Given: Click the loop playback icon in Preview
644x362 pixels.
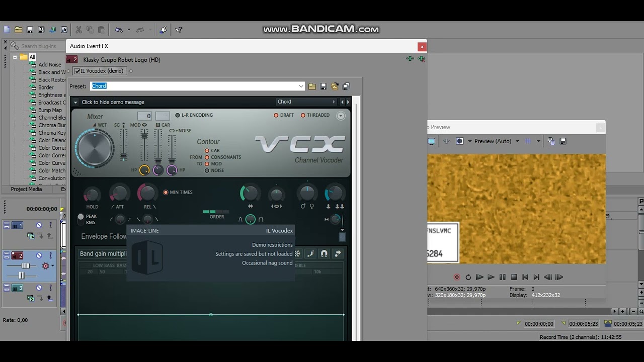Looking at the screenshot, I should tap(468, 277).
